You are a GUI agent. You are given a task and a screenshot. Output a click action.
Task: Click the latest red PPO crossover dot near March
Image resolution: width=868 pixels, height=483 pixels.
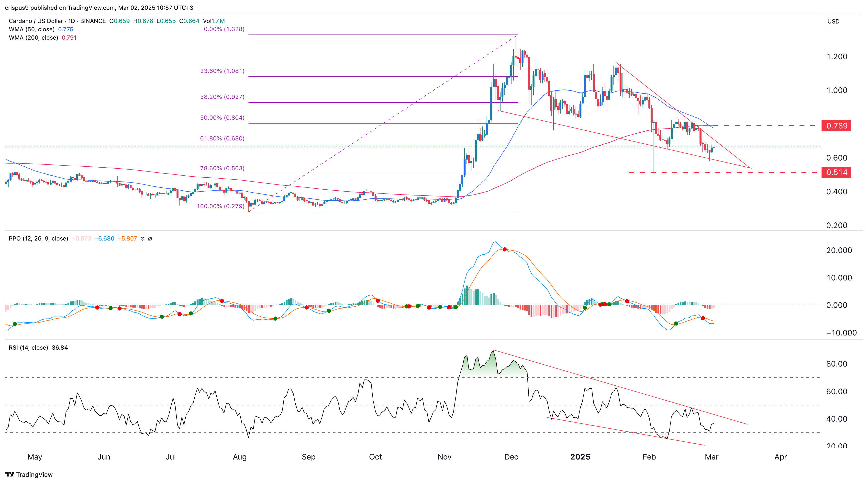702,318
